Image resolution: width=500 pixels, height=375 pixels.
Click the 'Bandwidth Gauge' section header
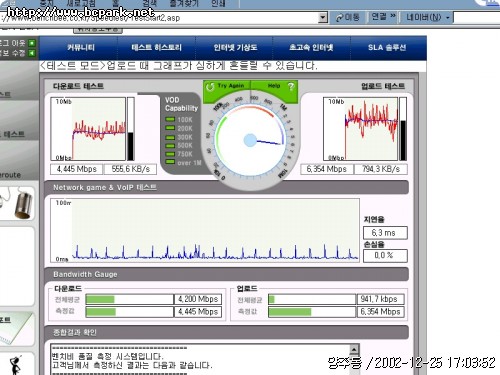pos(85,274)
